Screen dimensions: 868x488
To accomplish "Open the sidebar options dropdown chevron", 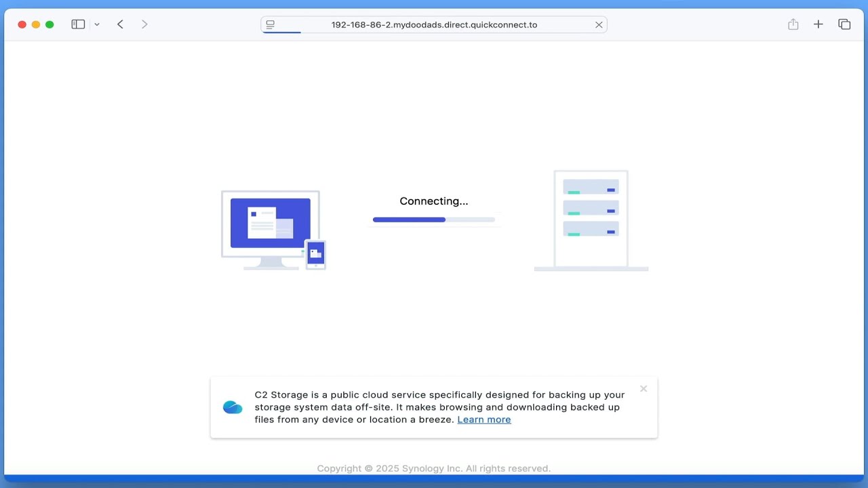I will pyautogui.click(x=97, y=24).
